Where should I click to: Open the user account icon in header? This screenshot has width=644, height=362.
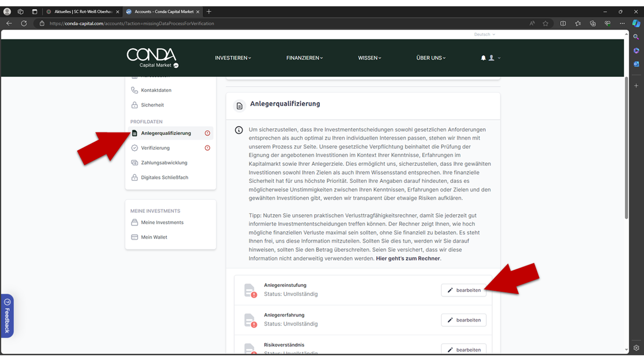[491, 58]
